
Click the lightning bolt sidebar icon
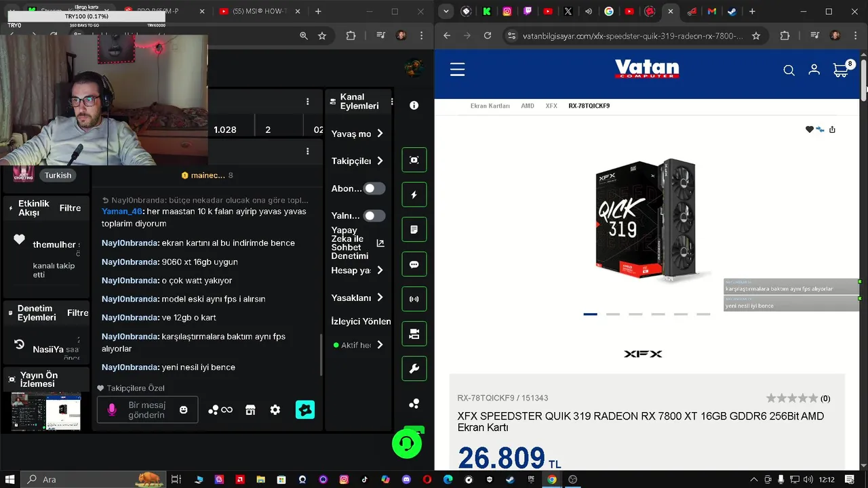414,195
